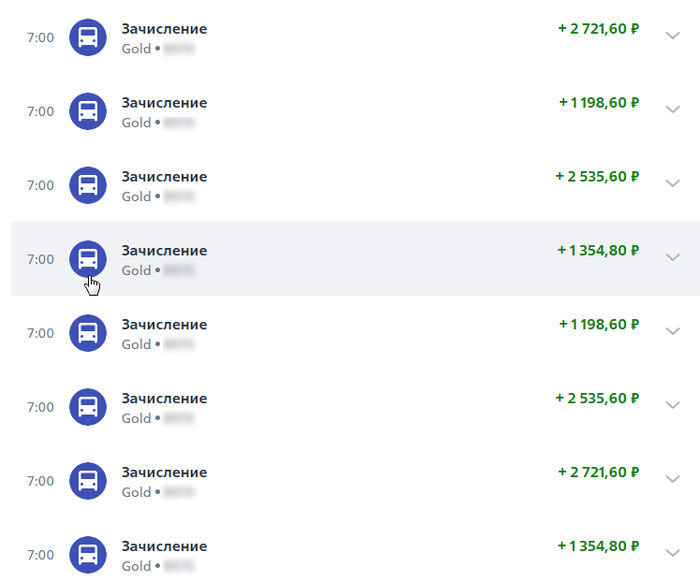This screenshot has height=582, width=700.
Task: Click the upper +2 535,60 ₽ amount
Action: 597,177
